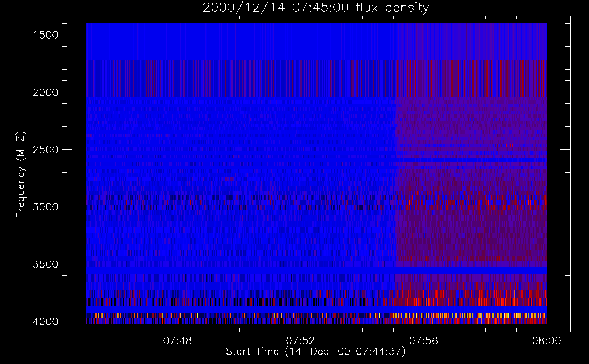Click the 07:48 time tick label
This screenshot has height=364, width=589.
[178, 341]
